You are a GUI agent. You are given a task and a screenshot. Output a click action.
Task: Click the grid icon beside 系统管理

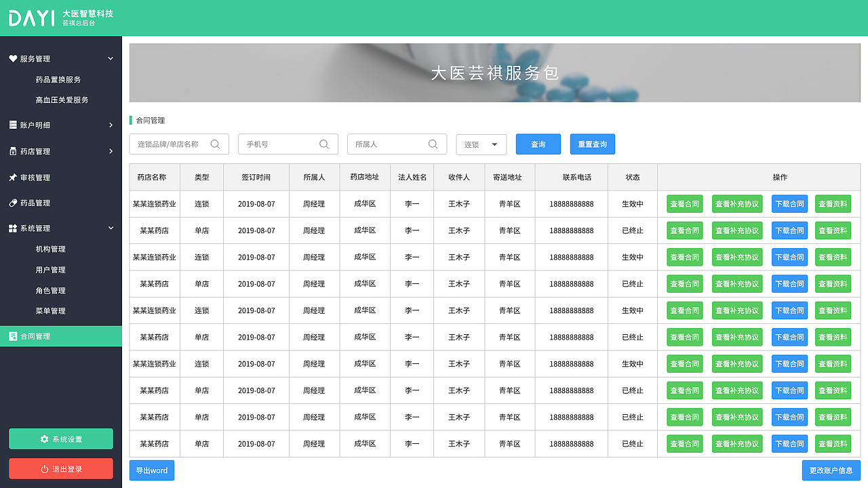(x=13, y=228)
